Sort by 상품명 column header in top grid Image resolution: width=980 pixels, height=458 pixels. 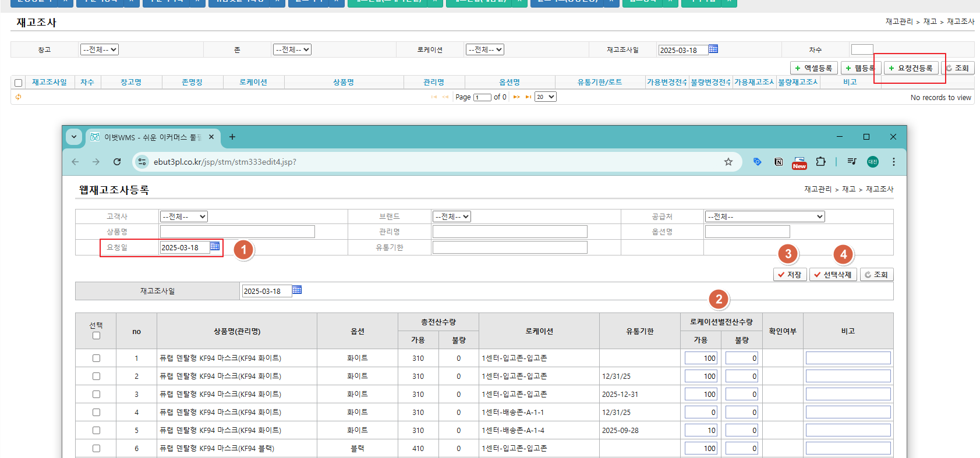point(344,83)
